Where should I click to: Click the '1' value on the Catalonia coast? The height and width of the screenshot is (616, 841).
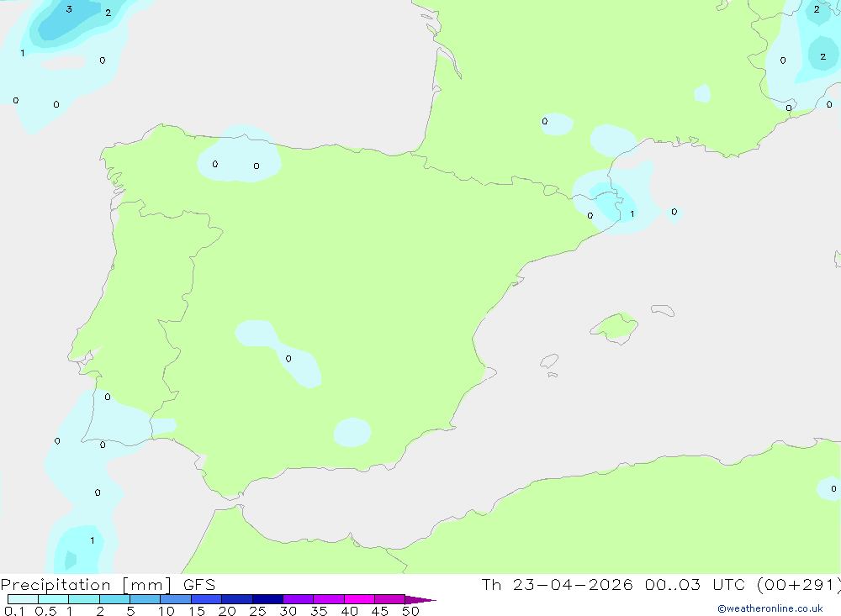click(632, 214)
